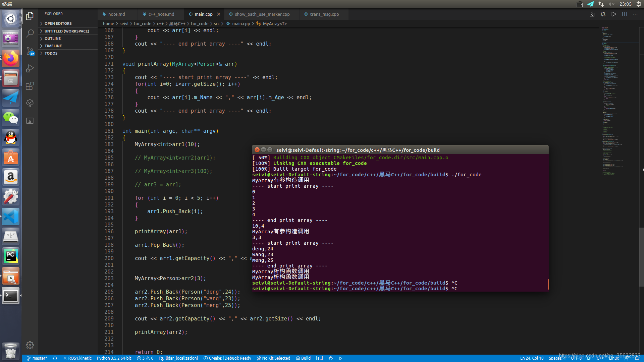Open the system power menu gear
The height and width of the screenshot is (362, 644).
[639, 4]
